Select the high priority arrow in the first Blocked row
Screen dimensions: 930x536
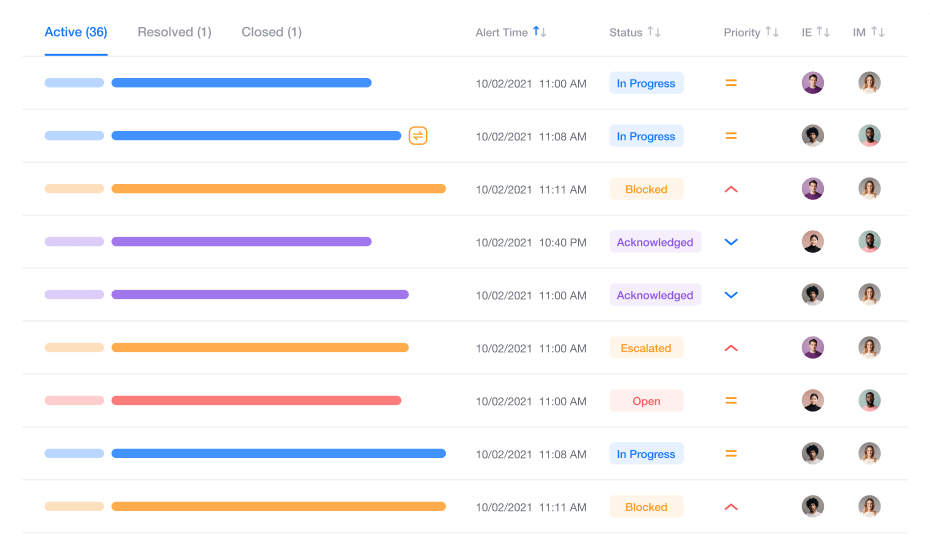click(x=731, y=189)
